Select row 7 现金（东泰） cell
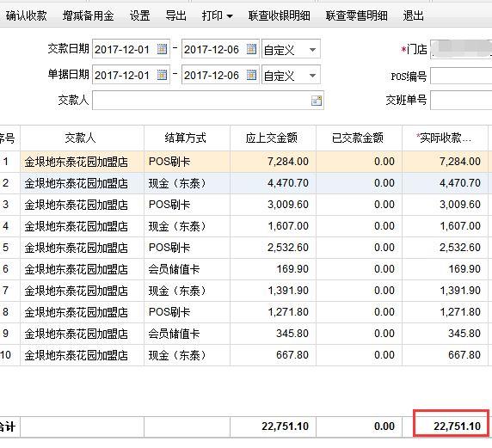Image resolution: width=492 pixels, height=448 pixels. click(187, 291)
